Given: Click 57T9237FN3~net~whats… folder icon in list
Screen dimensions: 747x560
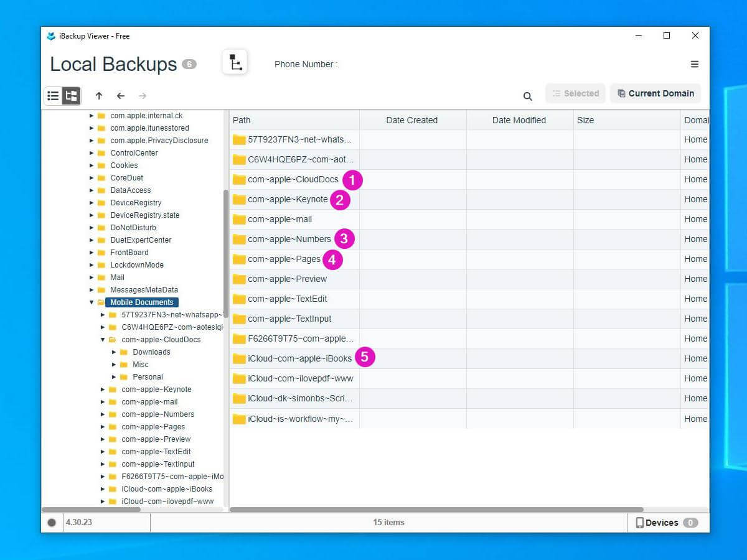Looking at the screenshot, I should [x=239, y=139].
